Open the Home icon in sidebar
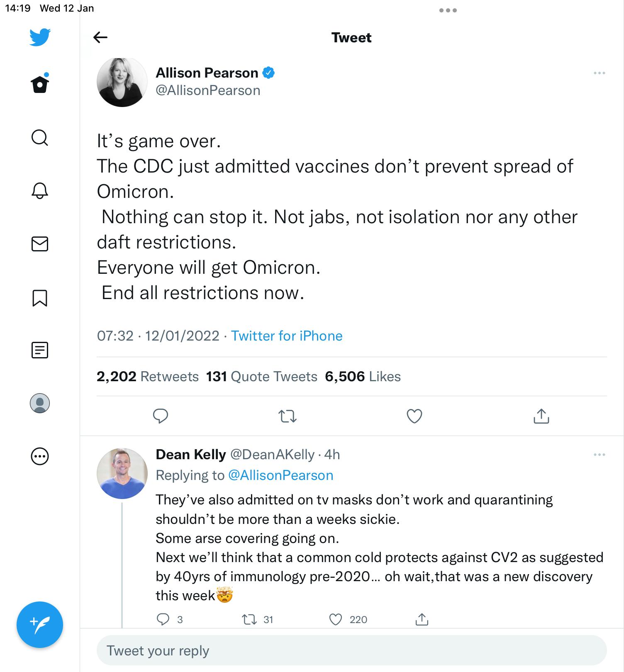Image resolution: width=624 pixels, height=672 pixels. (x=40, y=84)
